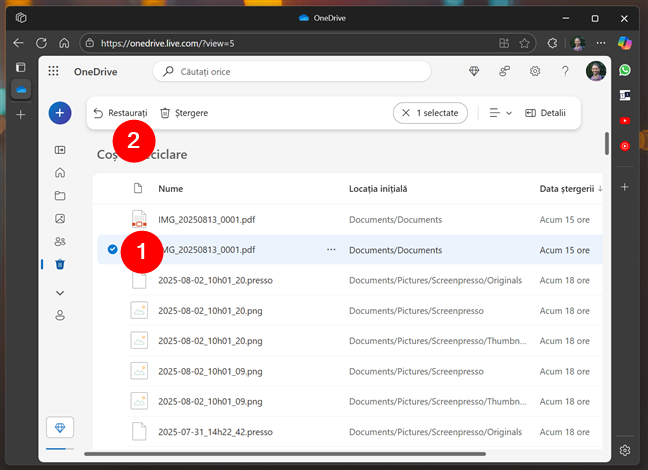The height and width of the screenshot is (470, 648).
Task: Open more actions ellipsis on selected row
Action: point(331,249)
